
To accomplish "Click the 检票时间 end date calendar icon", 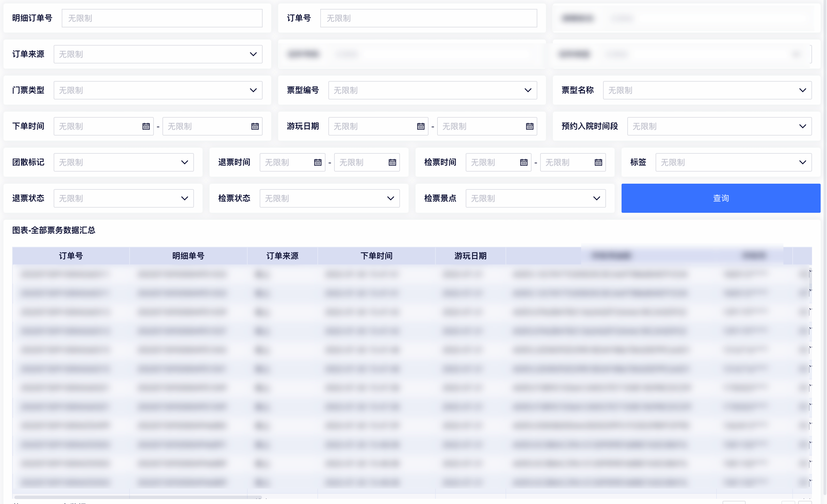I will 598,163.
